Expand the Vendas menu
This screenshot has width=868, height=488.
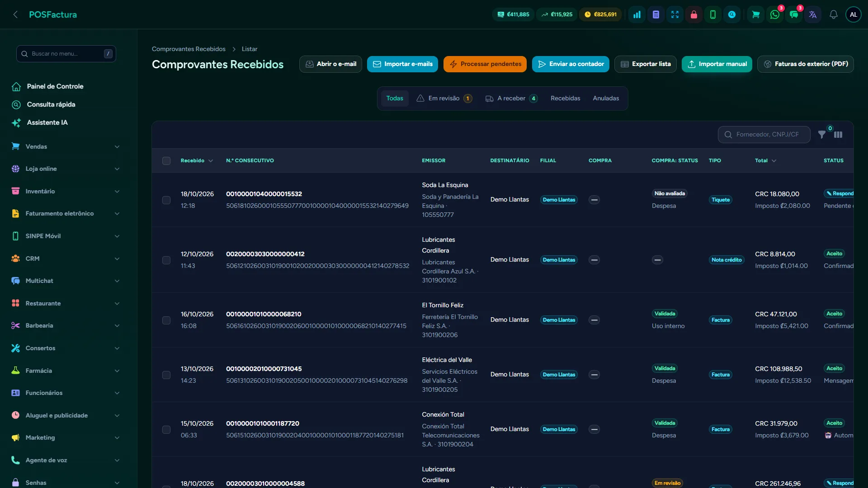66,146
